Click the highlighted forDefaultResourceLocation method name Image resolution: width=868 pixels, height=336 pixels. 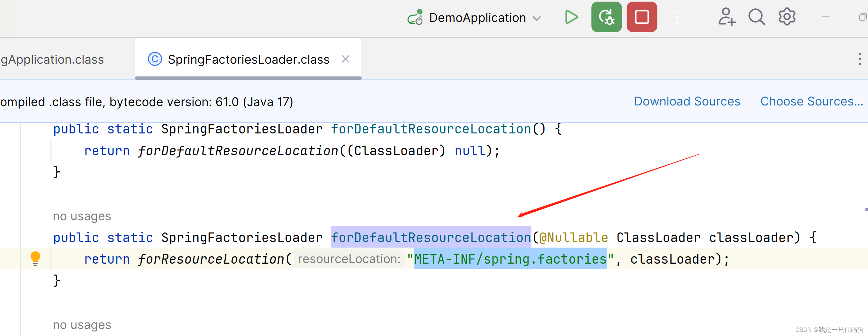(431, 237)
